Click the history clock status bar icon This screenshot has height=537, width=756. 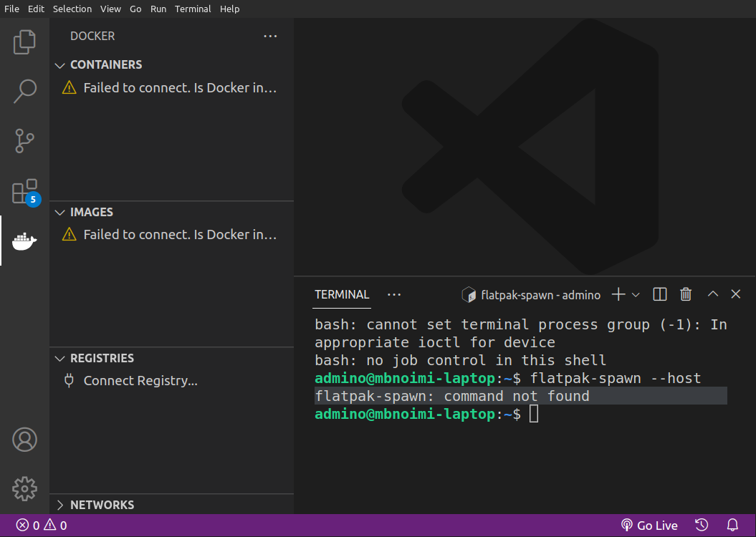point(702,525)
